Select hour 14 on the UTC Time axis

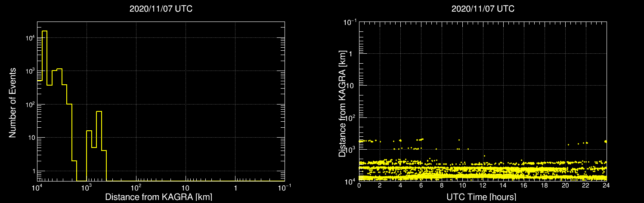tap(503, 186)
